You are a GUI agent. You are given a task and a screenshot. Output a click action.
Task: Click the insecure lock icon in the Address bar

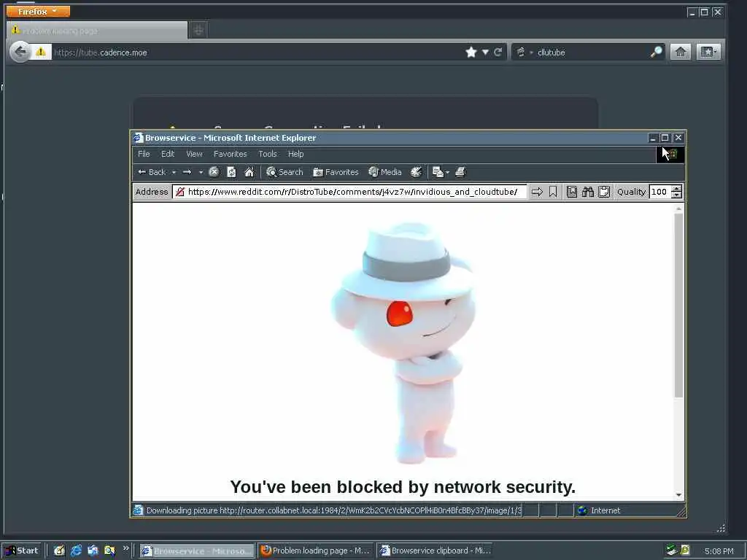click(179, 192)
